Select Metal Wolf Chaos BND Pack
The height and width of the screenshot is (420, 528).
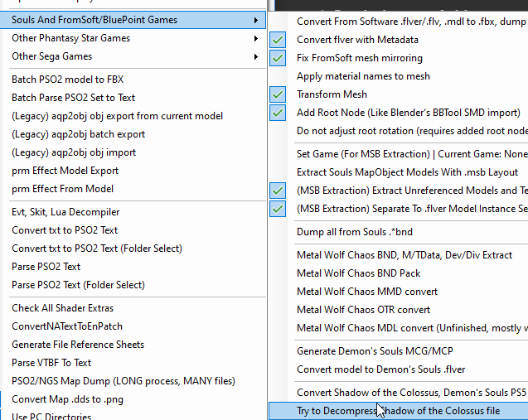pos(358,273)
